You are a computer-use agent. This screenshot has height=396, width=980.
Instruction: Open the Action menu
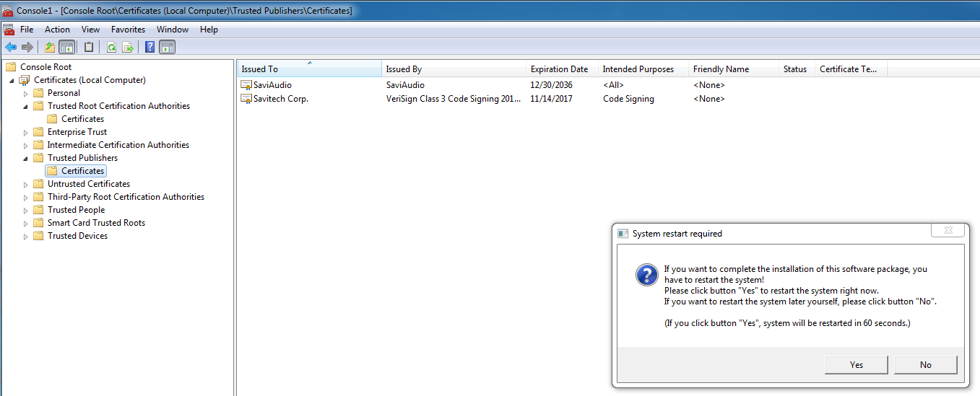pos(57,30)
